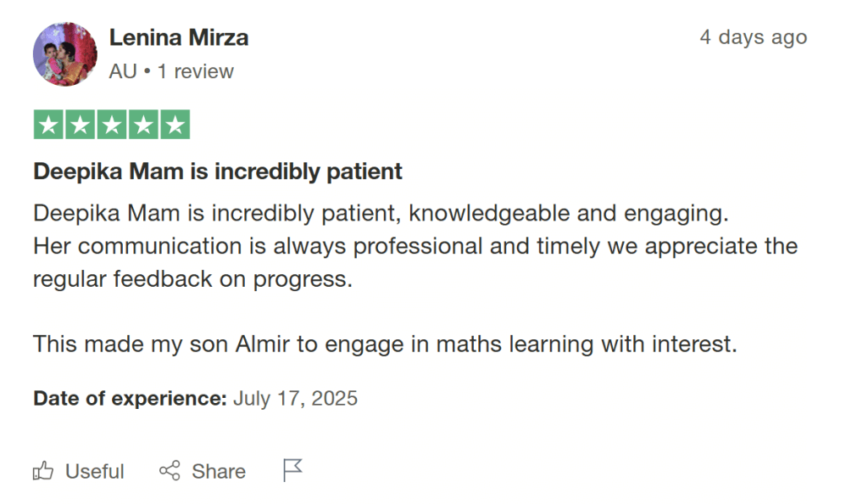Click the Share network icon
Viewport: 868px width, 504px height.
(170, 471)
